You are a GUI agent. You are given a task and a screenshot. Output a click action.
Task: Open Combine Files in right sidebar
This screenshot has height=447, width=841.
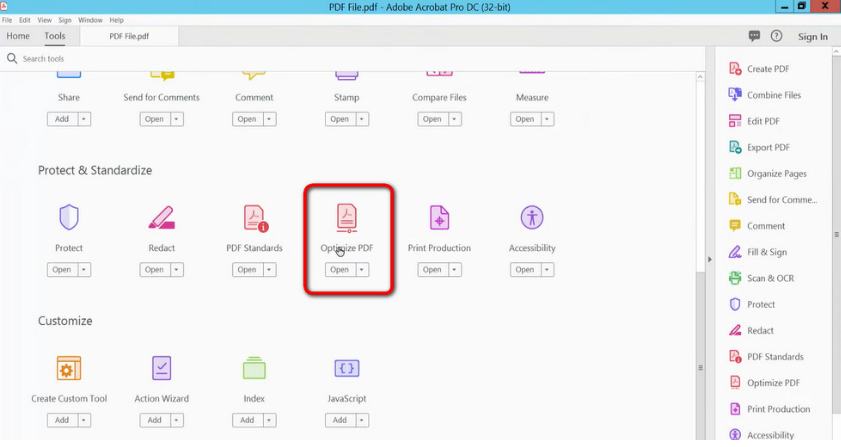point(765,95)
